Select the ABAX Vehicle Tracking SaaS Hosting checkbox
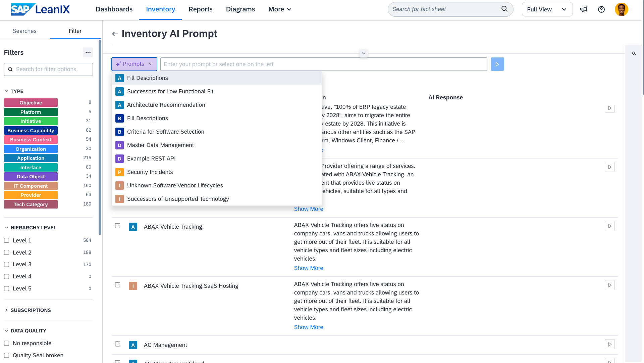The image size is (644, 363). 117,285
